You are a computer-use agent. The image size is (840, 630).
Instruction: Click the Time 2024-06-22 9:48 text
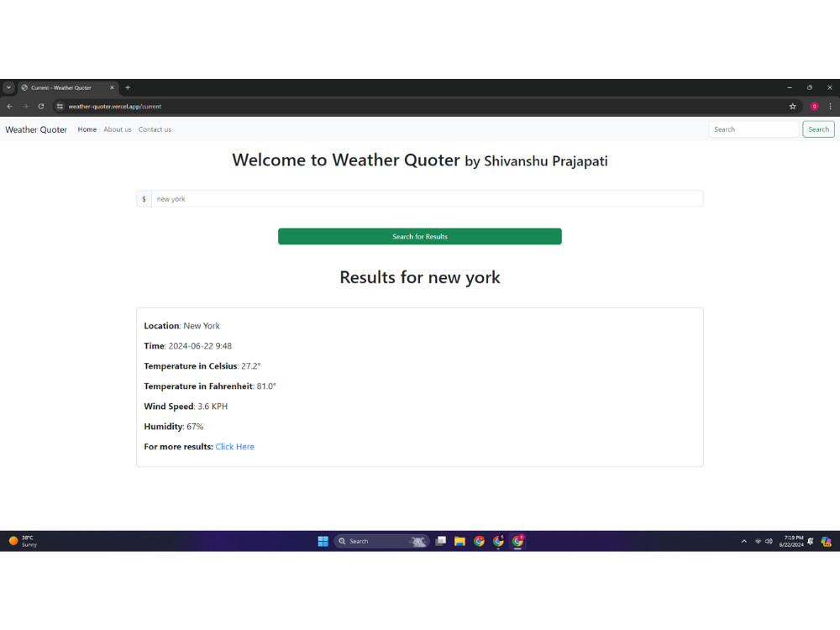tap(187, 346)
